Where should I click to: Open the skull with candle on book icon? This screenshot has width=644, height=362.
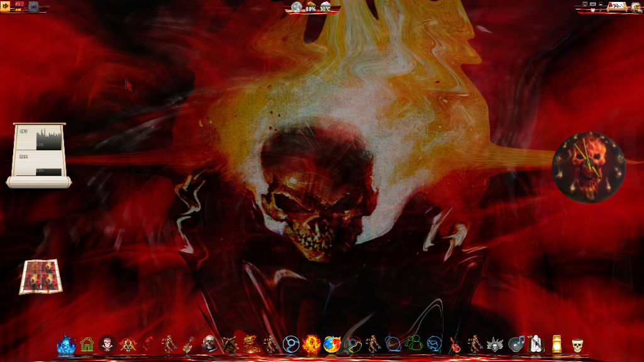[x=209, y=344]
